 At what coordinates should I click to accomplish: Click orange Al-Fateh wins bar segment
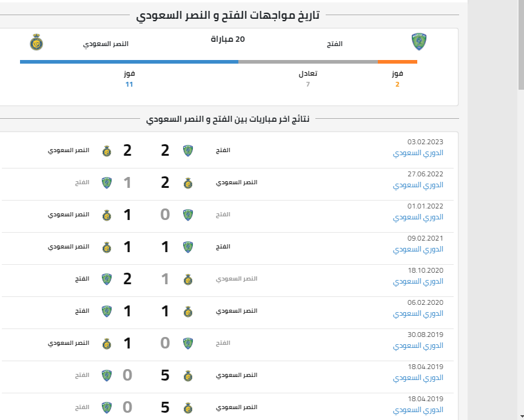[397, 62]
